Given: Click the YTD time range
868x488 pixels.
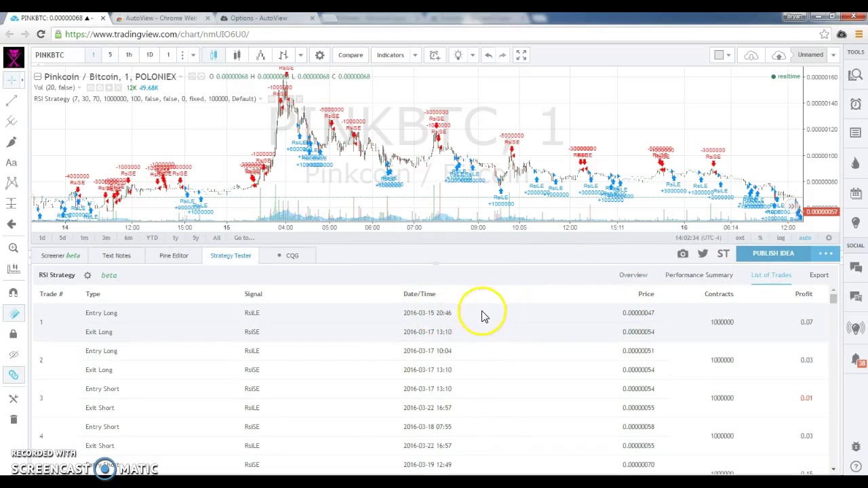Looking at the screenshot, I should pos(152,238).
